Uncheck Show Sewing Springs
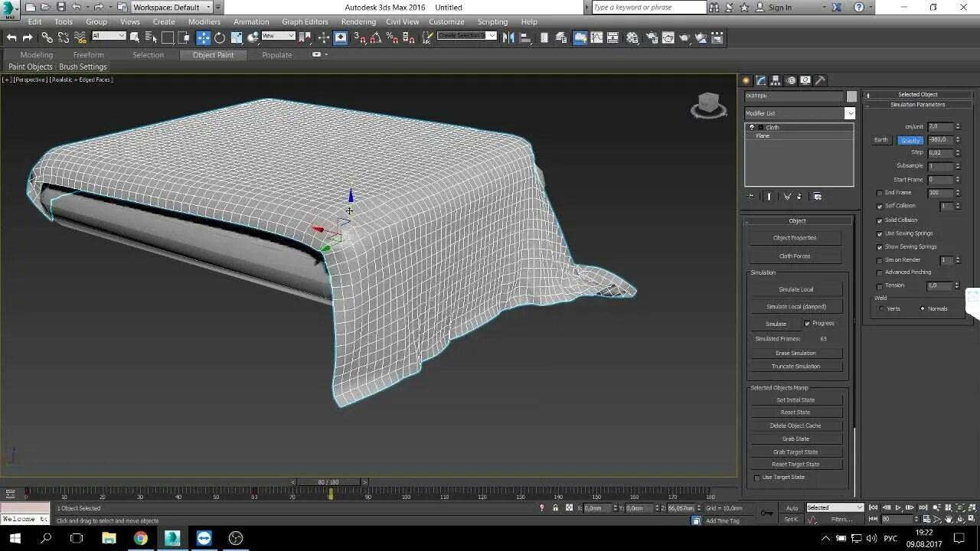The height and width of the screenshot is (551, 980). pyautogui.click(x=880, y=247)
